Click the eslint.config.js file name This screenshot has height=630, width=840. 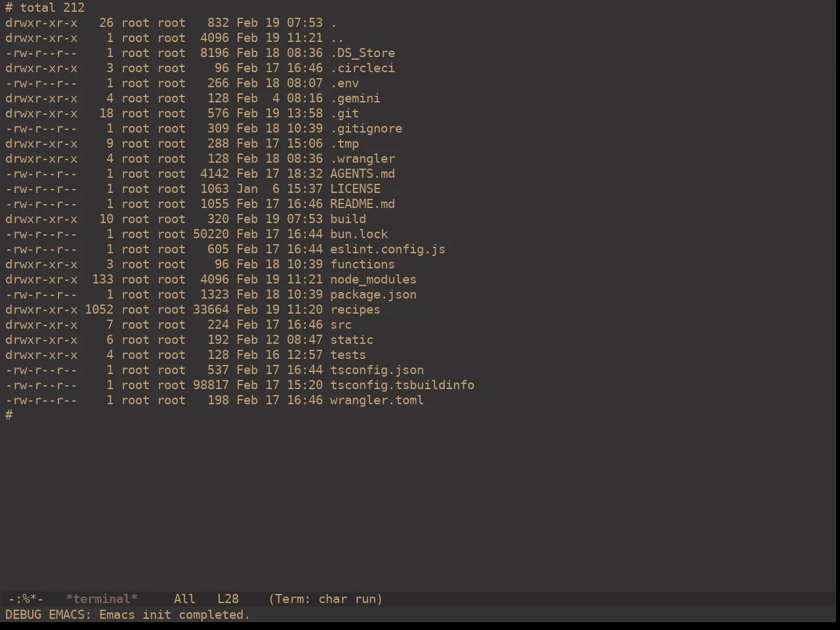pyautogui.click(x=388, y=249)
